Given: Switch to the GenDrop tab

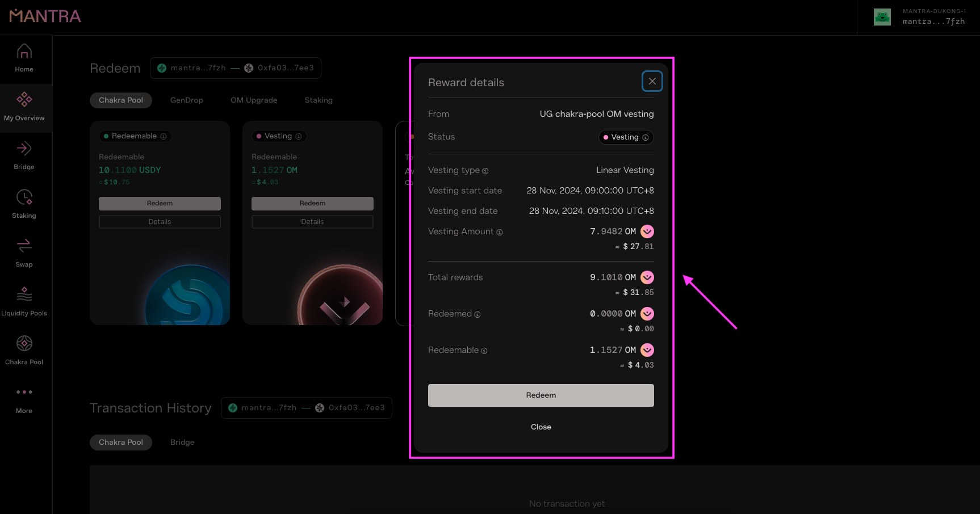Looking at the screenshot, I should pos(186,100).
